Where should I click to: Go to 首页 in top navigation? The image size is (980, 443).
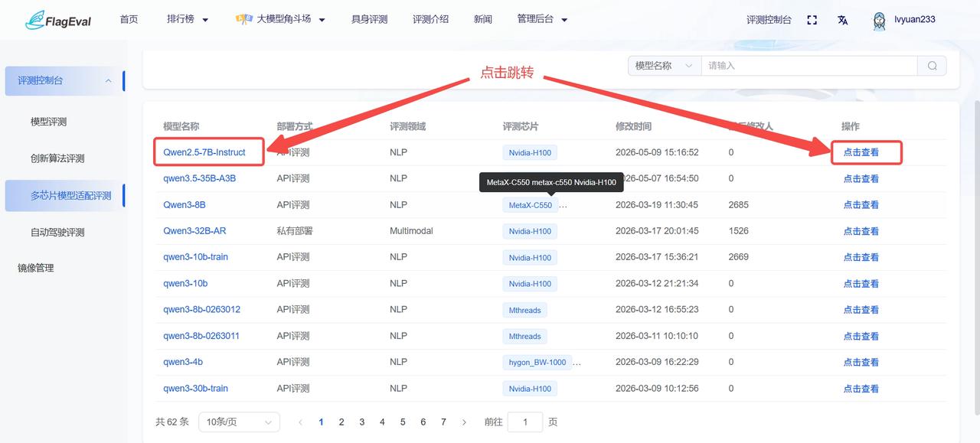click(129, 20)
